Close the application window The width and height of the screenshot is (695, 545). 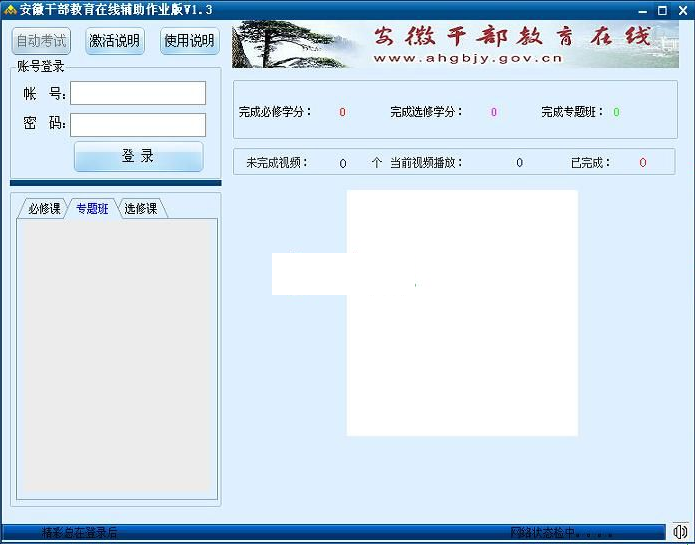[681, 10]
